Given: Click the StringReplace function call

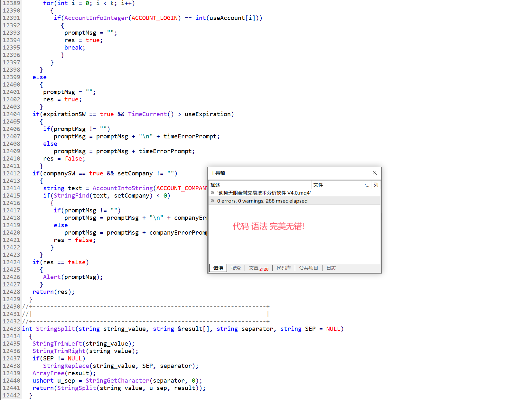Looking at the screenshot, I should click(x=66, y=366).
